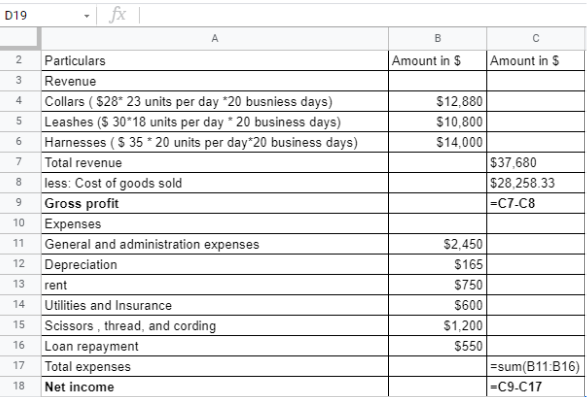Image resolution: width=587 pixels, height=397 pixels.
Task: Select the $37,680 cell
Action: tap(536, 162)
